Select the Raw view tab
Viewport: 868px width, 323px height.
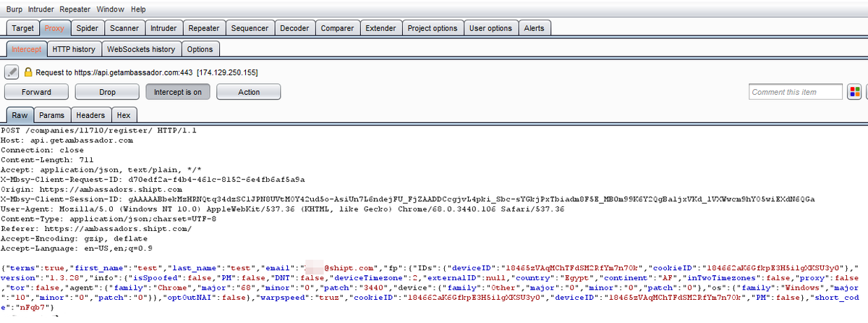tap(20, 115)
